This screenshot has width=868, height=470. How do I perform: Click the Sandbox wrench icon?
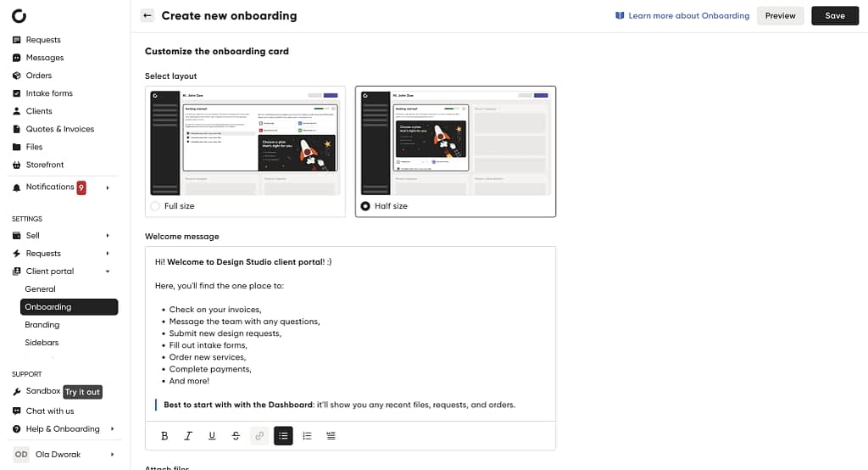coord(17,391)
